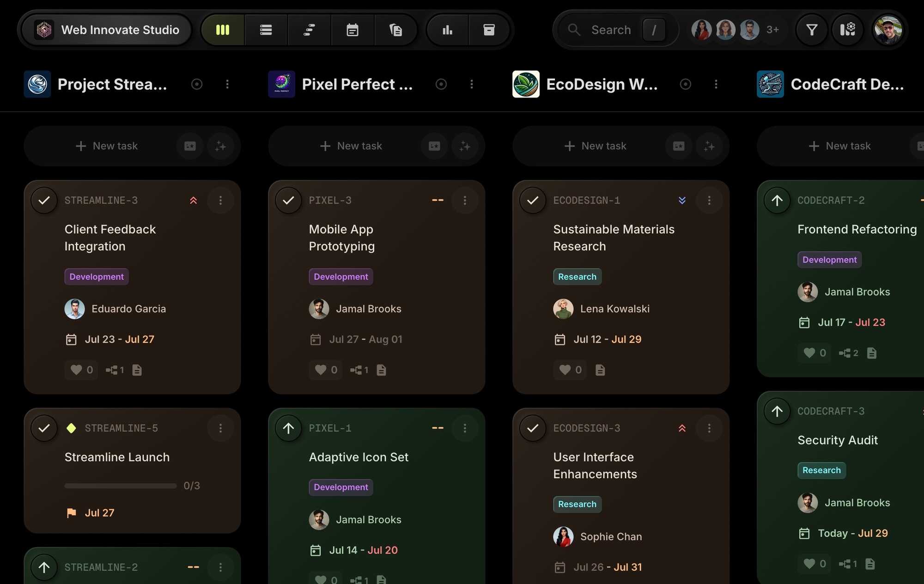
Task: Open the bar chart analytics view
Action: [447, 30]
